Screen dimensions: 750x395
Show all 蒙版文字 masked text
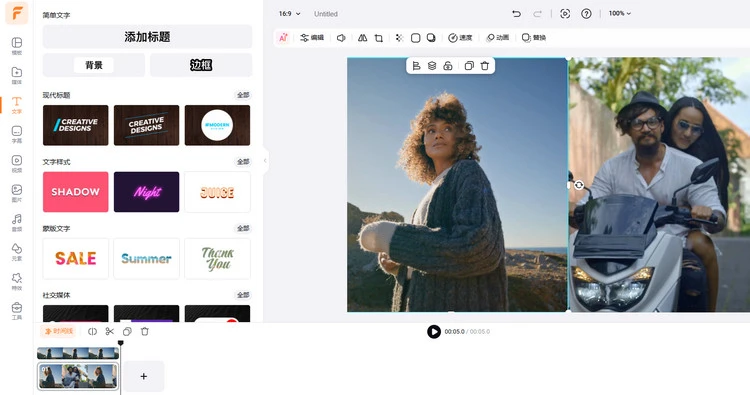tap(243, 228)
